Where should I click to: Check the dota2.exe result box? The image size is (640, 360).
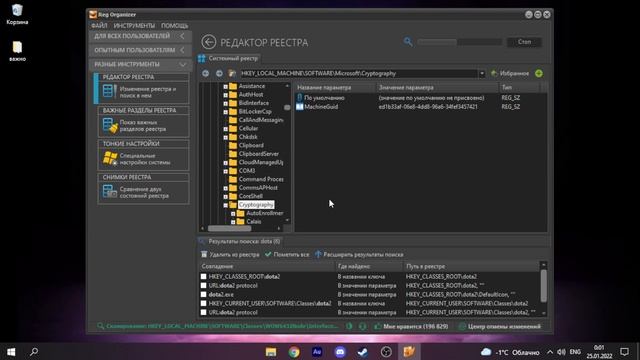pyautogui.click(x=204, y=295)
